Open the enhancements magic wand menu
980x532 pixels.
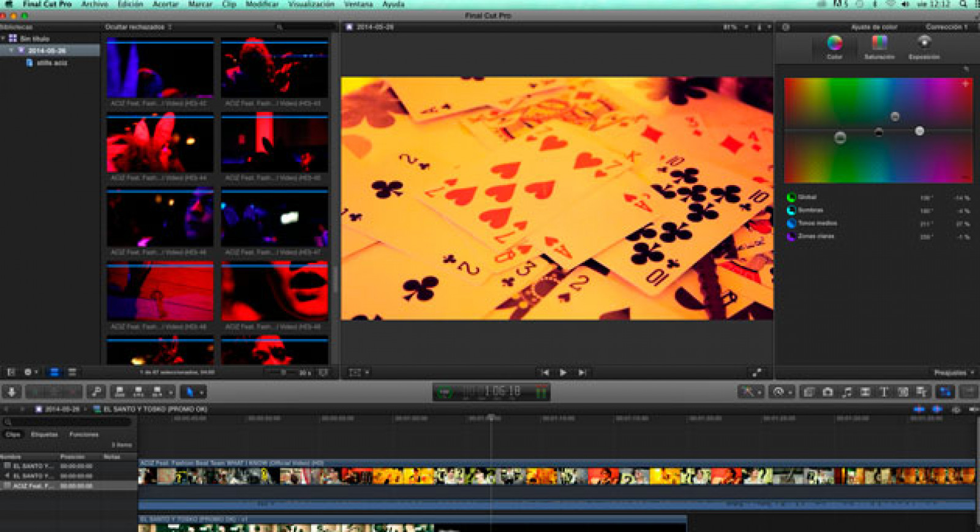pyautogui.click(x=751, y=391)
